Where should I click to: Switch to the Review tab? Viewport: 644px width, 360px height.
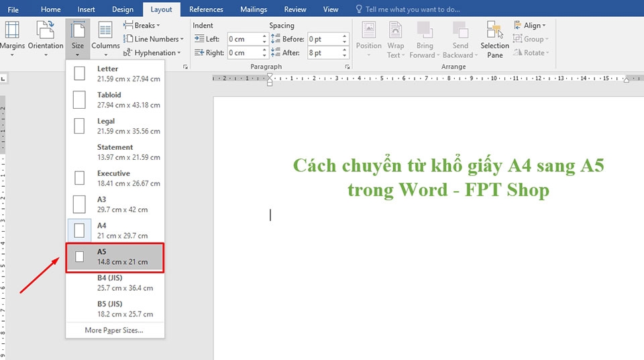click(295, 9)
